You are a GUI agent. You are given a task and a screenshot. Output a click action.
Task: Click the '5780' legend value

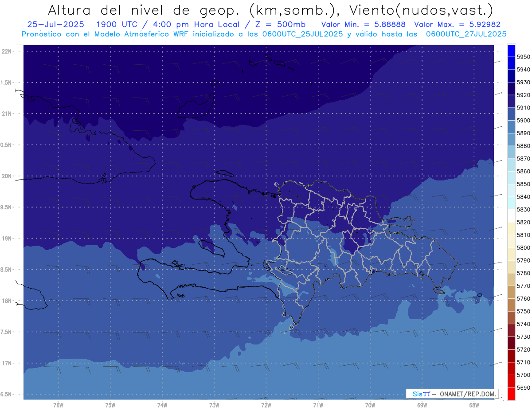[523, 273]
